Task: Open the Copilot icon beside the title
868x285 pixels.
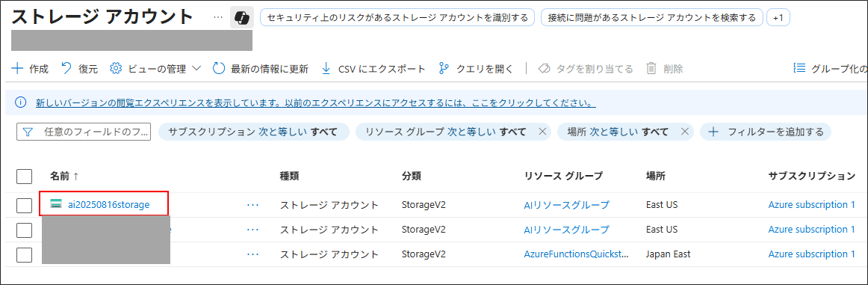Action: [x=242, y=18]
